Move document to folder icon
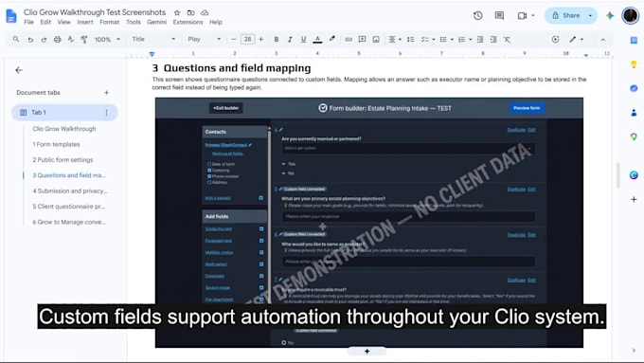The image size is (644, 363). [190, 12]
